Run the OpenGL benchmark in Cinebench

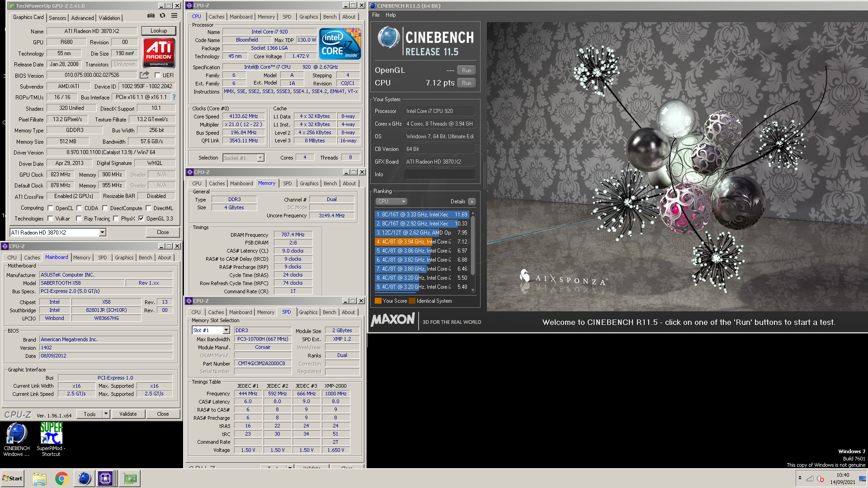[467, 70]
